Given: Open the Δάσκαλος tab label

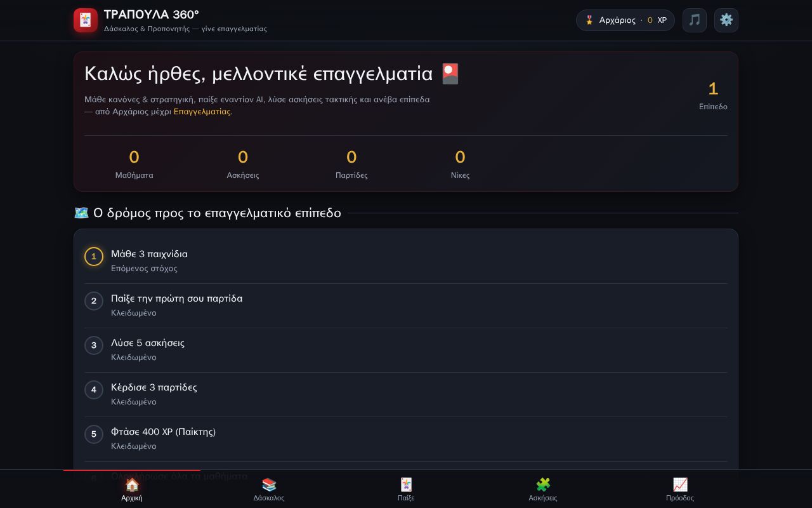Looking at the screenshot, I should point(269,498).
